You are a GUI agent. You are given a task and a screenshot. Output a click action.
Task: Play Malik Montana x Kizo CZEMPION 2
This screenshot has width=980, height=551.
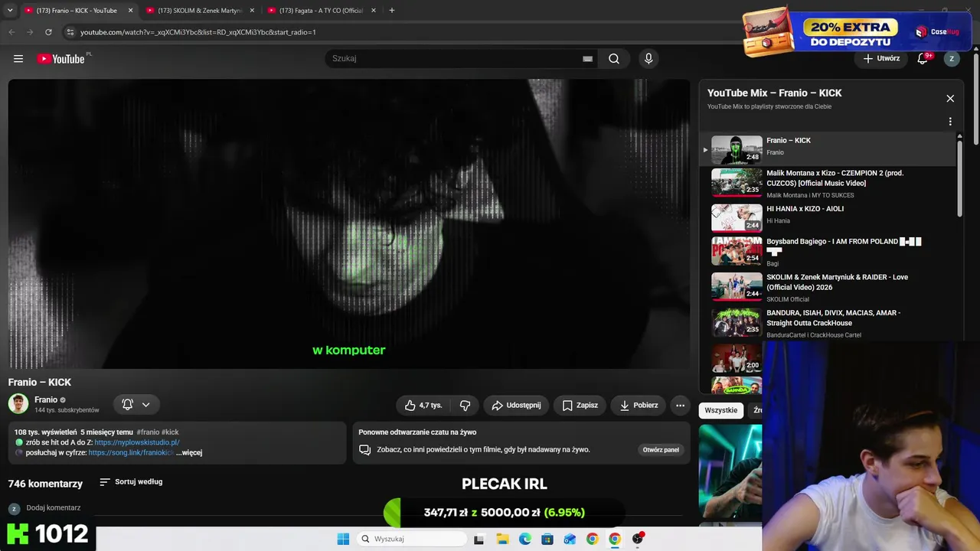(829, 183)
